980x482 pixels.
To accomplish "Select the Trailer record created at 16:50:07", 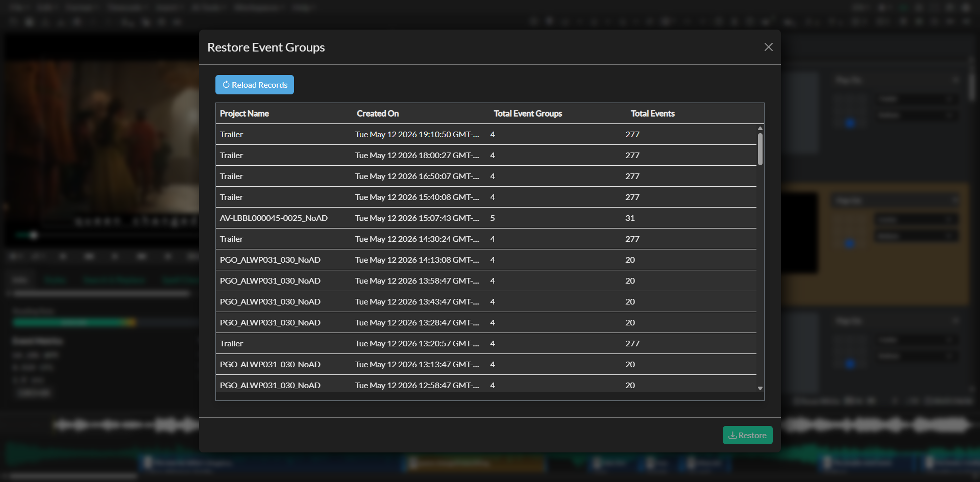I will (486, 176).
